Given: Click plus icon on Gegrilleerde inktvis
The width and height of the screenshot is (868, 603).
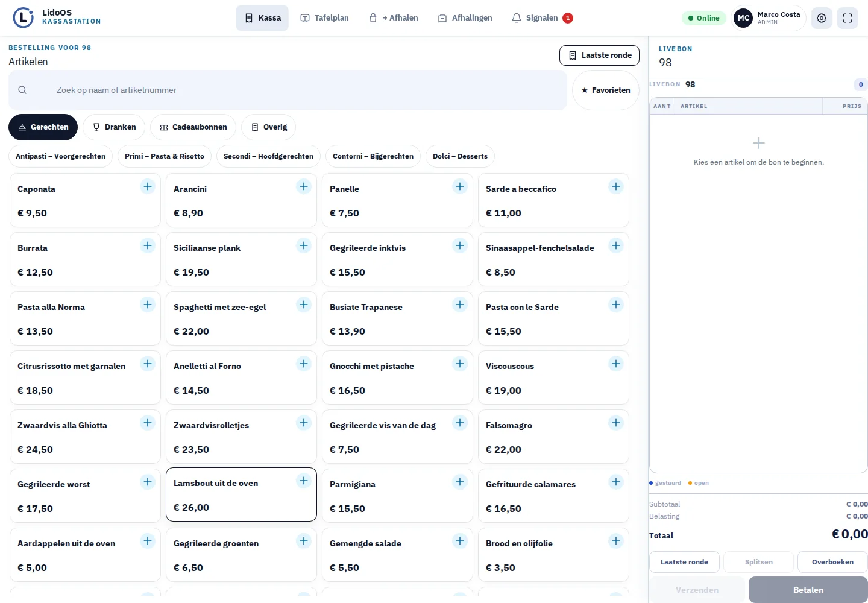Looking at the screenshot, I should [460, 245].
